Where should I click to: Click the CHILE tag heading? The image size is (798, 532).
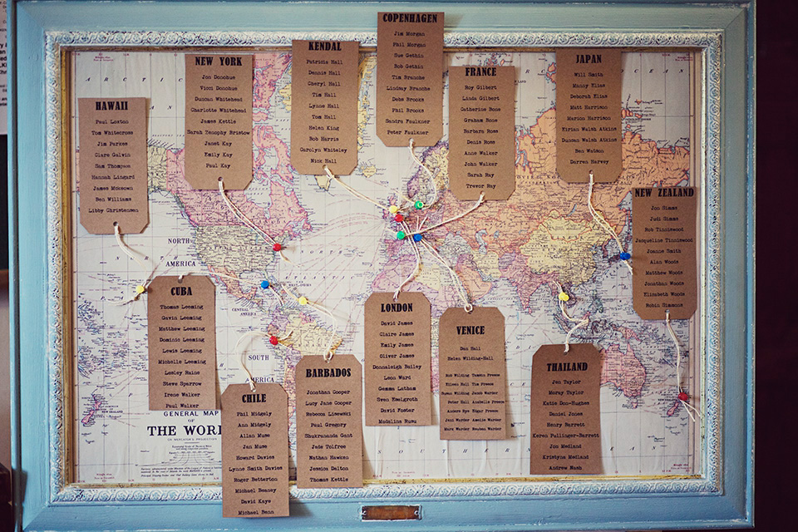(254, 398)
